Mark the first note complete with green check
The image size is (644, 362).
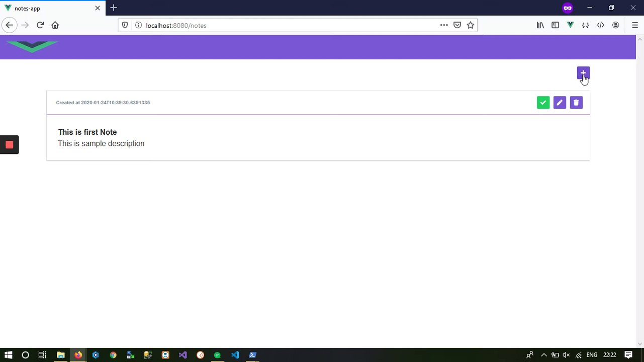[543, 103]
